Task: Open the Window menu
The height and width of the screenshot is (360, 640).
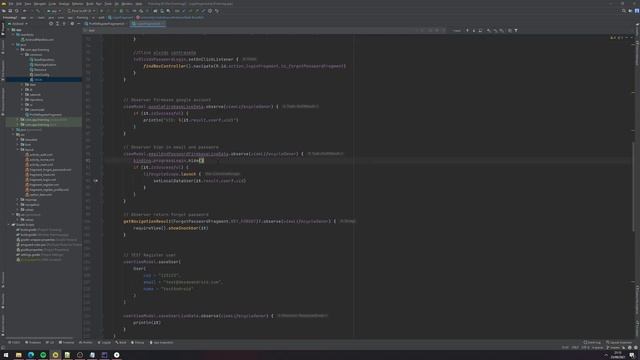Action: [127, 4]
